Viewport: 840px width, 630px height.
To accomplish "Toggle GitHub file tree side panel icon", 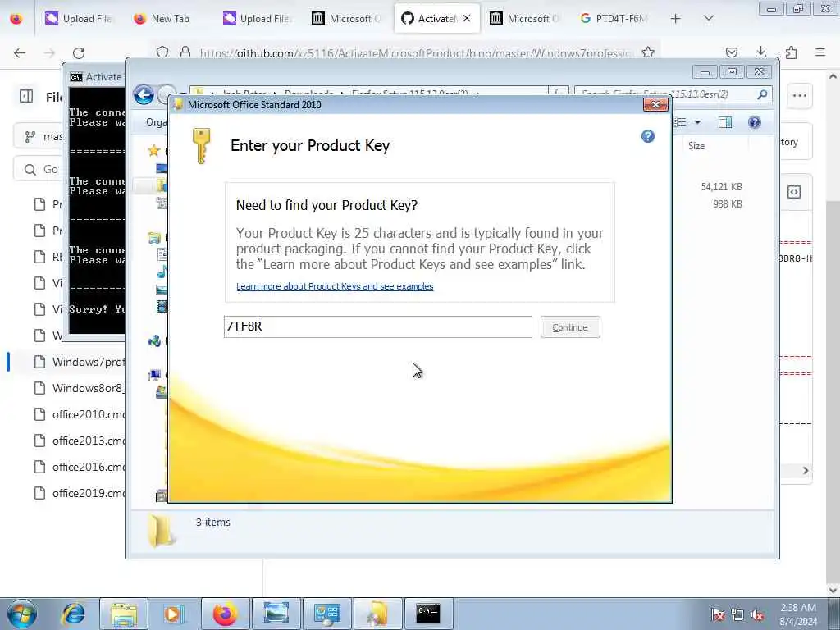I will (x=26, y=97).
